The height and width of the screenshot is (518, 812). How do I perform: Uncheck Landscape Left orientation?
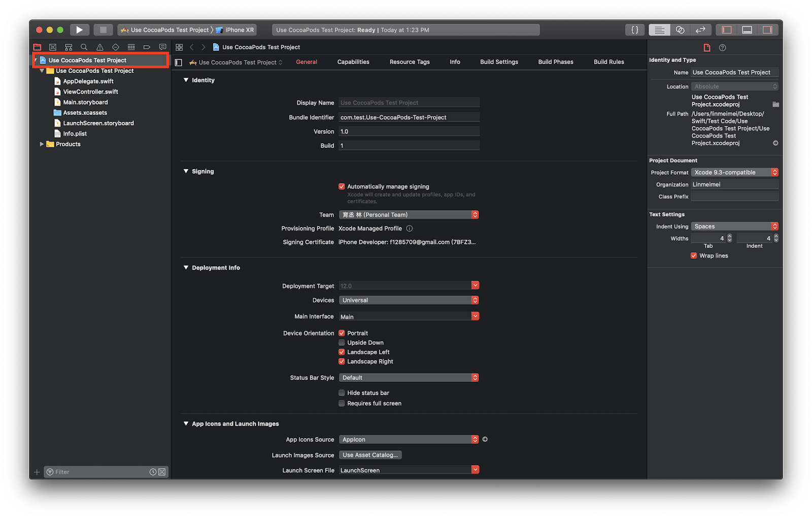coord(342,352)
